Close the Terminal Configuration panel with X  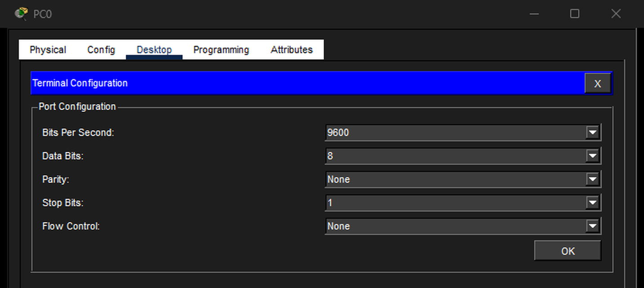[x=597, y=83]
